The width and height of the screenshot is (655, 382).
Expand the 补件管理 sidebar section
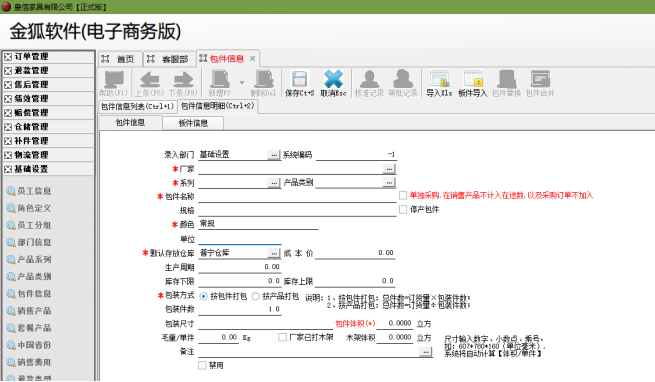coord(48,141)
